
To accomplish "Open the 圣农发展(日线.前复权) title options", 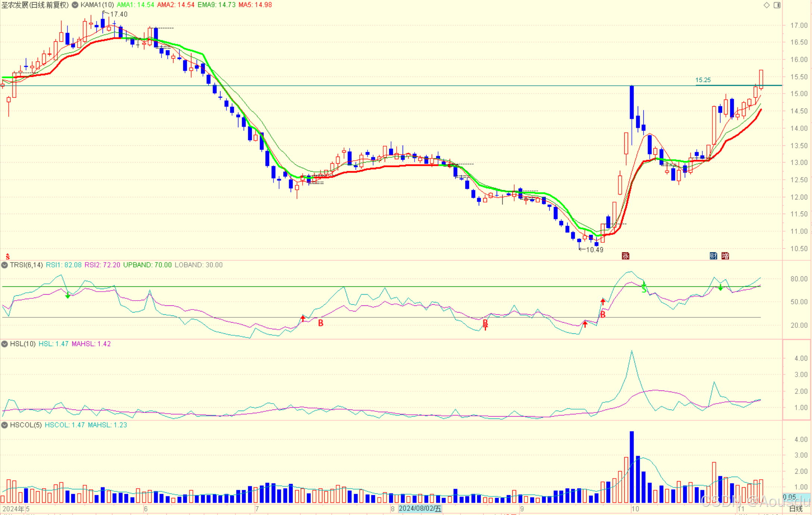I will click(x=35, y=5).
